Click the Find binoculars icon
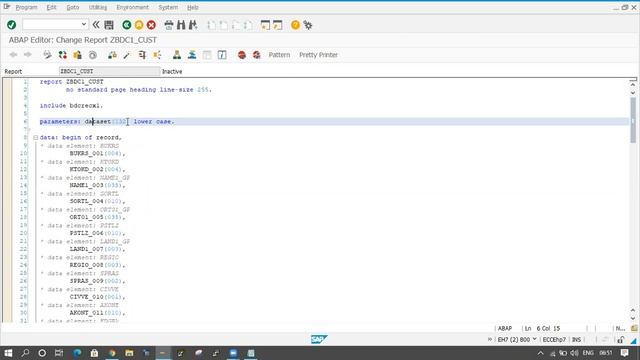Image resolution: width=640 pixels, height=360 pixels. coord(181,25)
